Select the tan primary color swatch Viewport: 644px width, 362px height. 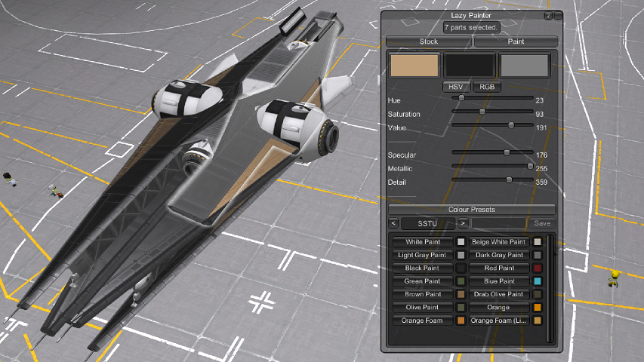(x=414, y=66)
